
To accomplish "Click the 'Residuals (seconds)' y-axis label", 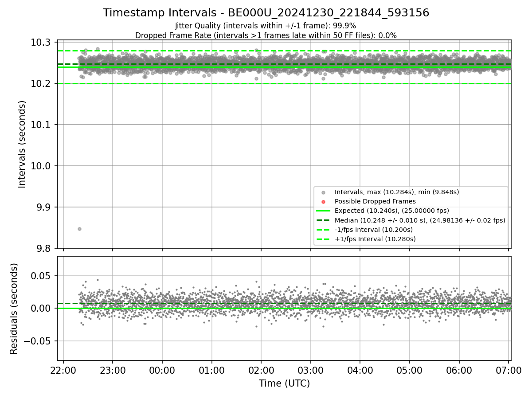I will click(14, 309).
